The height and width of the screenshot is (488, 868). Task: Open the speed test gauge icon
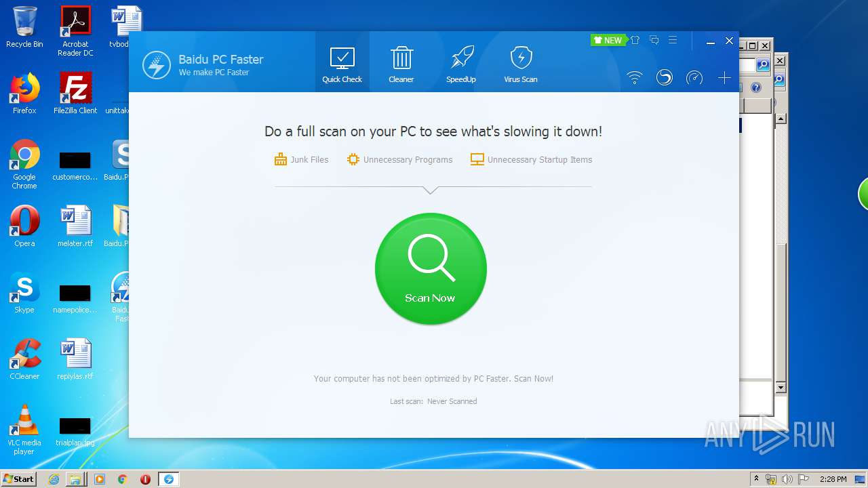pos(694,78)
